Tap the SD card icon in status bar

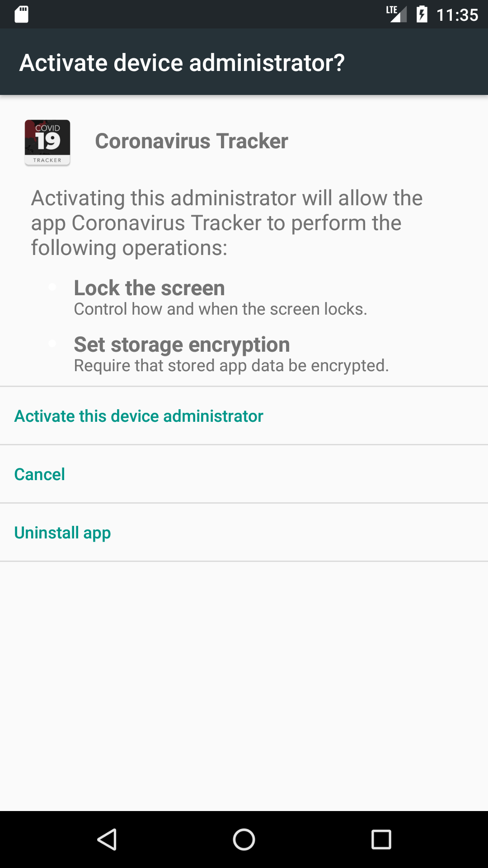coord(21,14)
